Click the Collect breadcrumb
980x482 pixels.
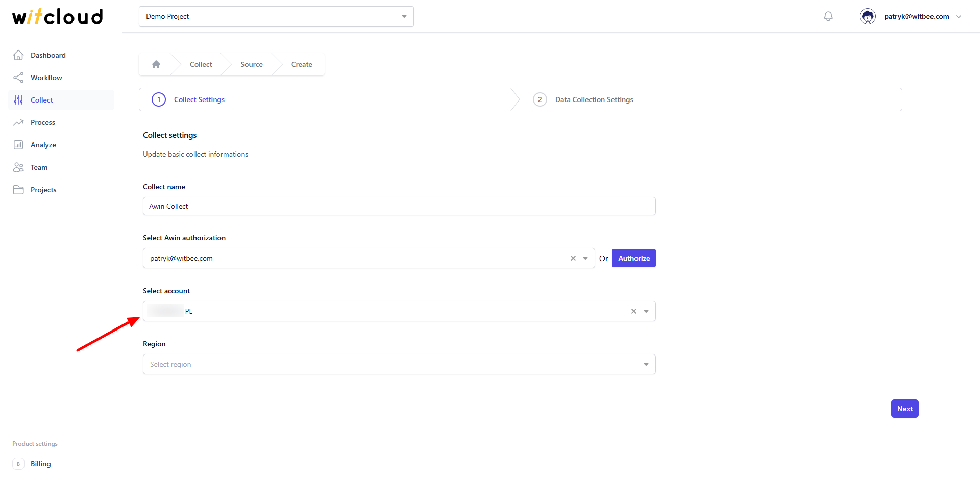click(x=201, y=64)
